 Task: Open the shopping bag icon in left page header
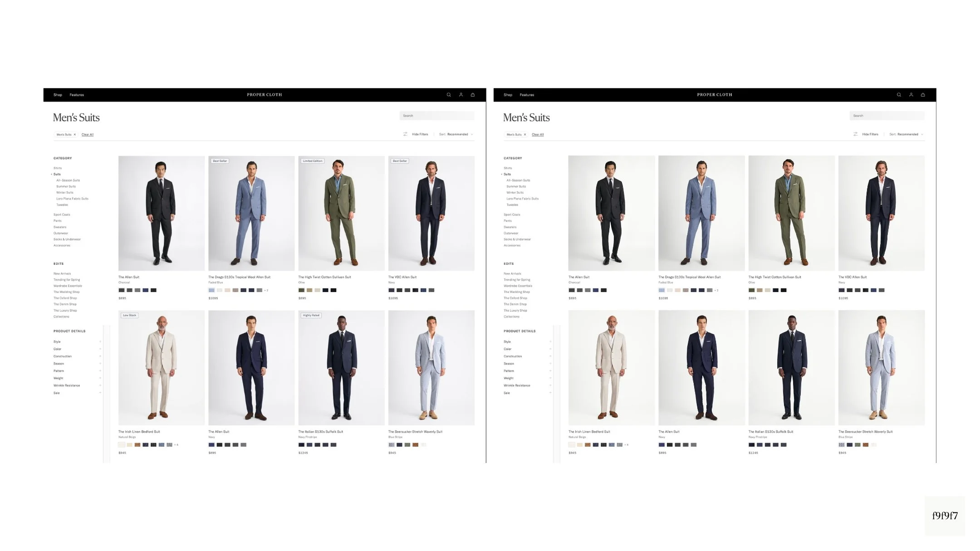[472, 95]
